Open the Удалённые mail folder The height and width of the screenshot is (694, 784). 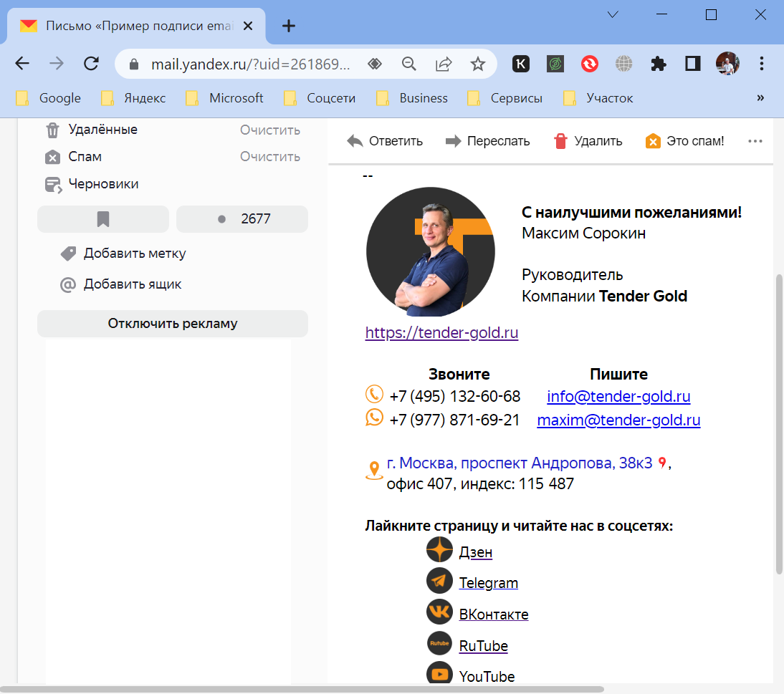coord(103,130)
